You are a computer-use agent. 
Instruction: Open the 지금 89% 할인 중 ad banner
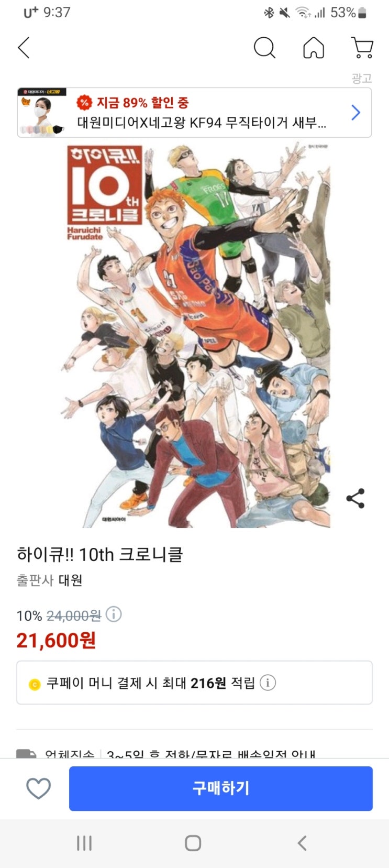[194, 113]
